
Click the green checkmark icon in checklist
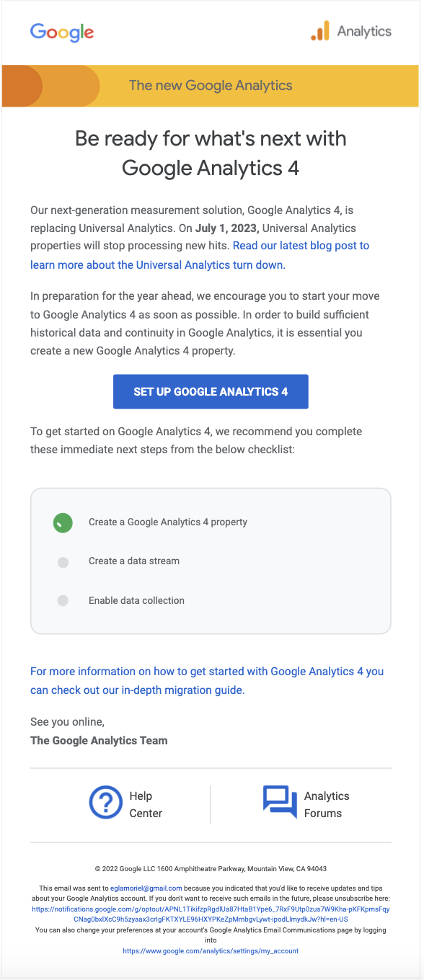point(63,522)
